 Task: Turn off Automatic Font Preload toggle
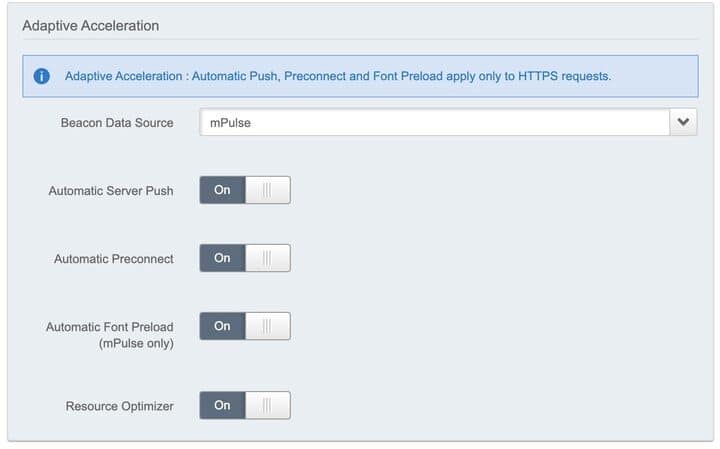point(245,326)
